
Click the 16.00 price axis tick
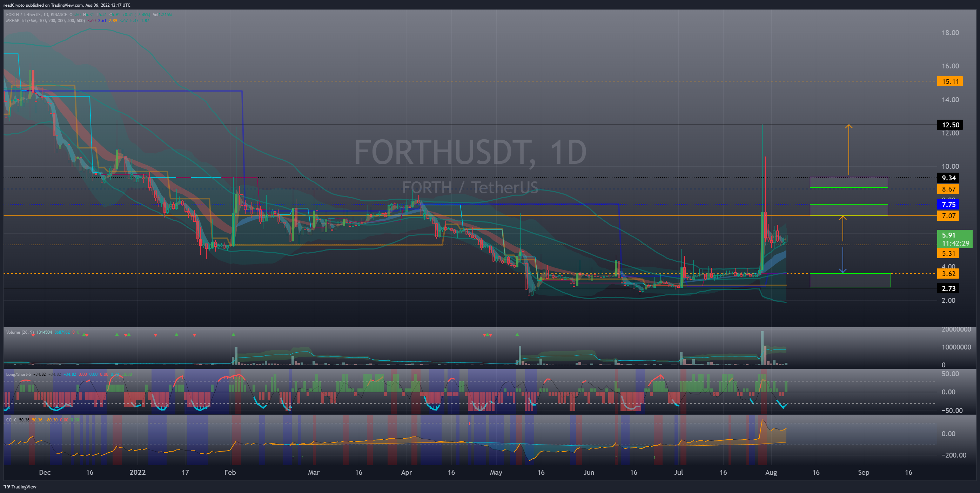[950, 66]
